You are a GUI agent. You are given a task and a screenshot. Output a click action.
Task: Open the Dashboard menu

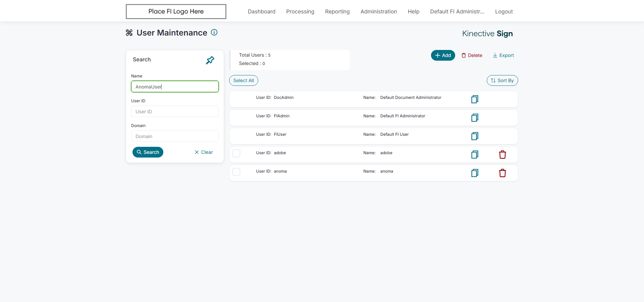click(262, 11)
